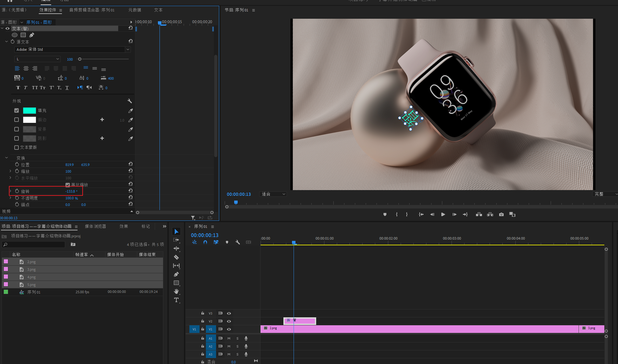Open the Adobe 宋体 Std font dropdown
Image resolution: width=618 pixels, height=364 pixels.
tap(128, 50)
